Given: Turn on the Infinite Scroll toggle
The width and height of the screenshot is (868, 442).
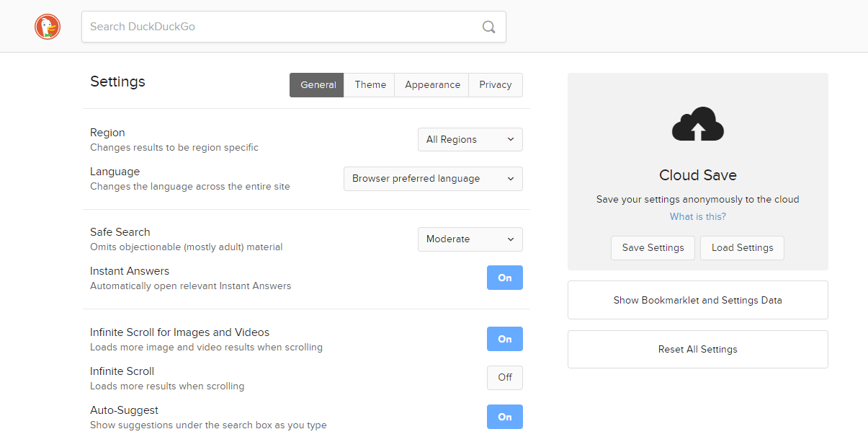Looking at the screenshot, I should pos(505,378).
